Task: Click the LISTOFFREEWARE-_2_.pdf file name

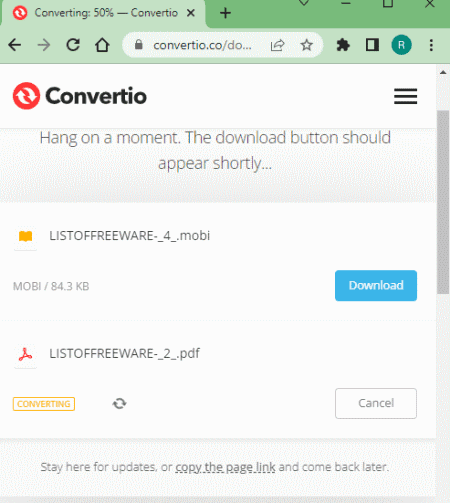Action: (x=125, y=354)
